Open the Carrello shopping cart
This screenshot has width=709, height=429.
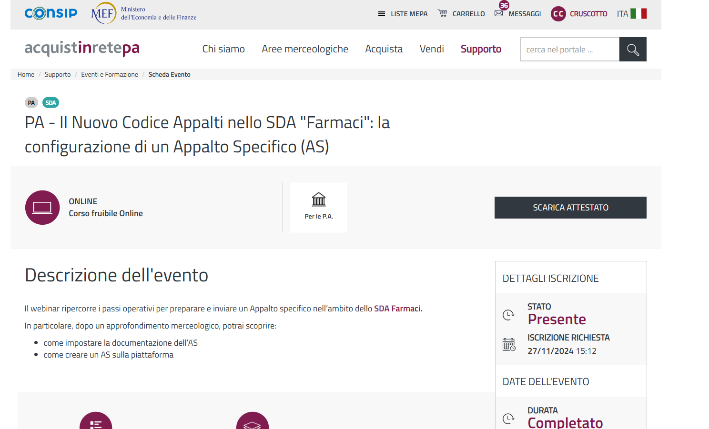[442, 14]
